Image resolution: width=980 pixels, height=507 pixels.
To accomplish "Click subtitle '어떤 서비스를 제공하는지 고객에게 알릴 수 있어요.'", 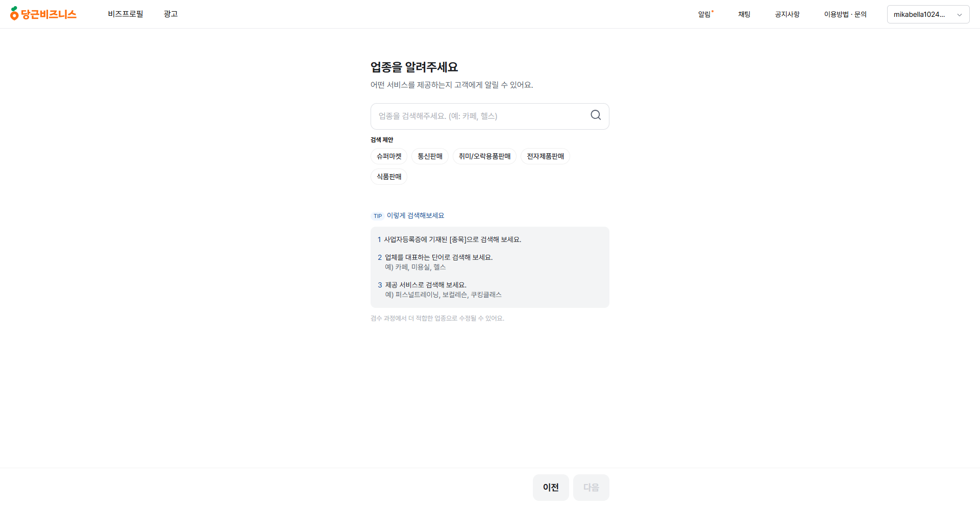I will [452, 85].
